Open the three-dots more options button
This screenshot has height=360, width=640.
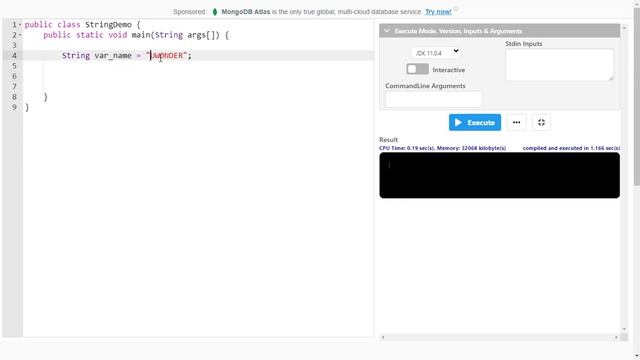point(516,122)
